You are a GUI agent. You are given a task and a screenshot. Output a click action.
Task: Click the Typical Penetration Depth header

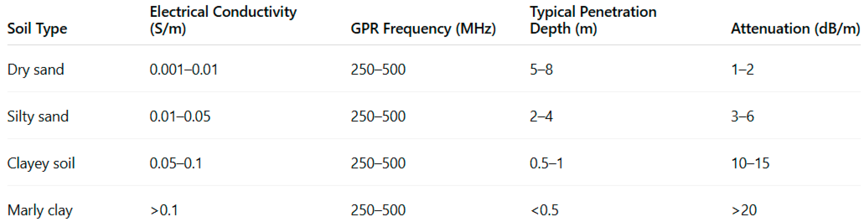pos(593,20)
